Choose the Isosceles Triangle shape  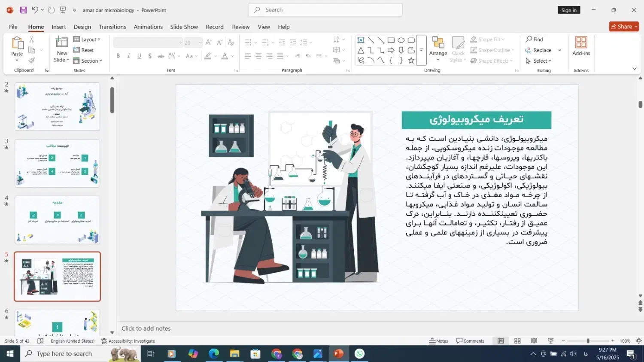tap(361, 51)
